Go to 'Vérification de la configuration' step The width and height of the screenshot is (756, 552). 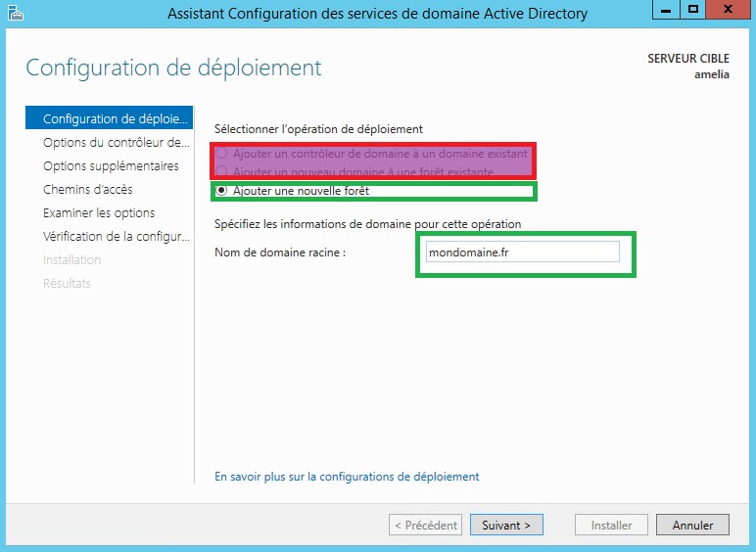pyautogui.click(x=116, y=237)
